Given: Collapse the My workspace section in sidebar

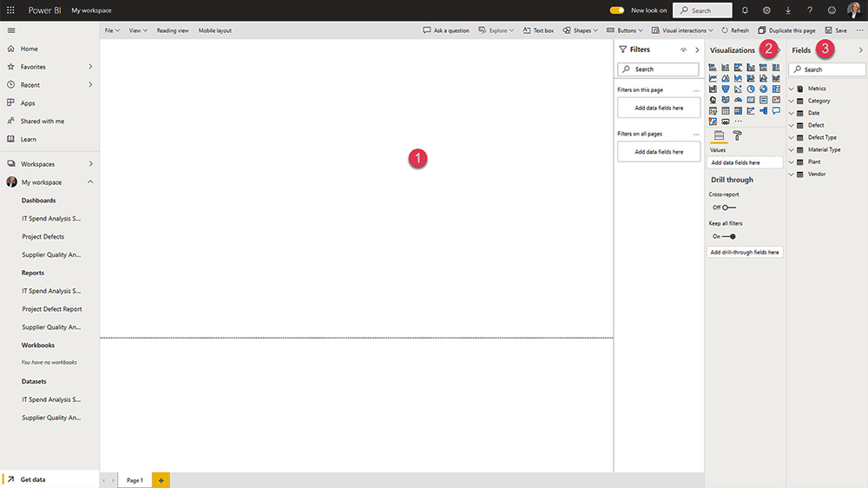Looking at the screenshot, I should 90,182.
